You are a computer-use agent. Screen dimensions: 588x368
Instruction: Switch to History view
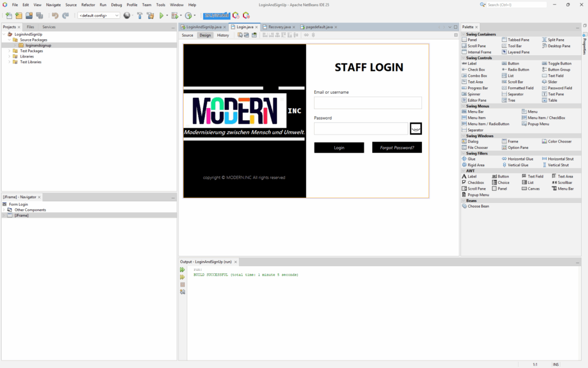click(x=223, y=35)
